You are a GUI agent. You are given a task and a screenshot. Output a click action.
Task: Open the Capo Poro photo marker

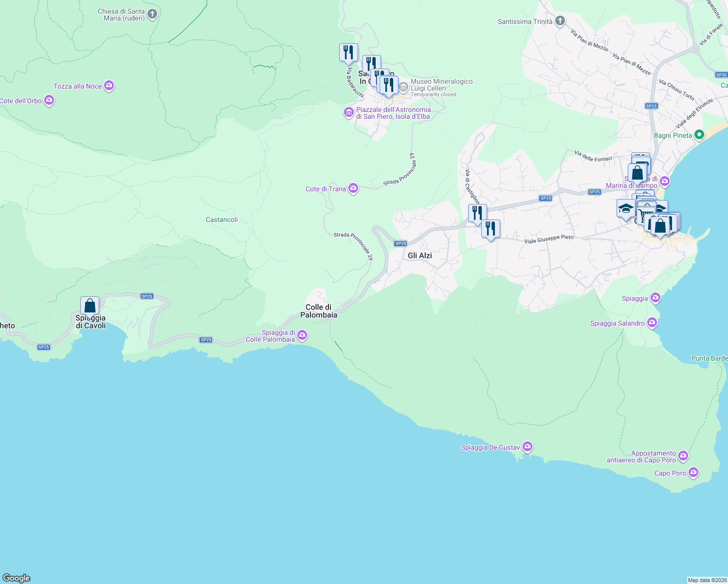coord(693,472)
